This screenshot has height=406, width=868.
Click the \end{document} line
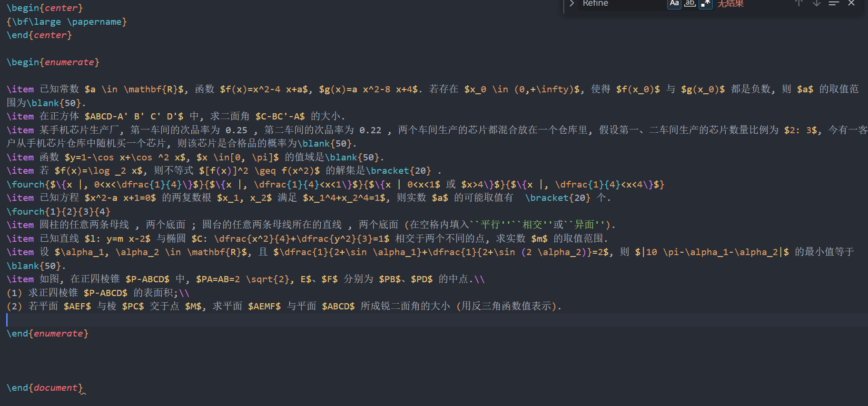[45, 388]
